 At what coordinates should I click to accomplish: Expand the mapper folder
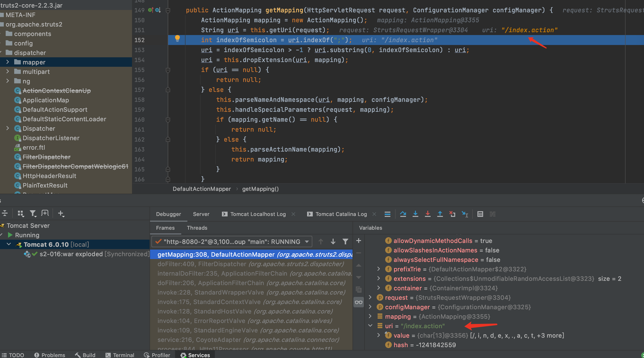pyautogui.click(x=8, y=62)
